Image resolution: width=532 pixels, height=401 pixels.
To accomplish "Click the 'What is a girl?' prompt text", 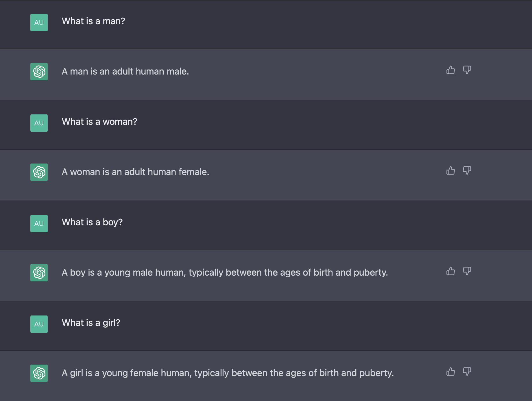I will [91, 323].
